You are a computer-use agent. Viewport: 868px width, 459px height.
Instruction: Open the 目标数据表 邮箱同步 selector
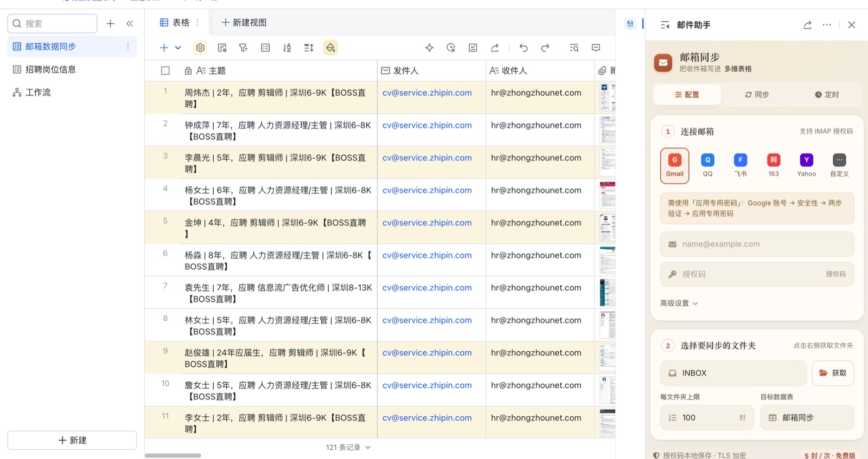point(807,418)
